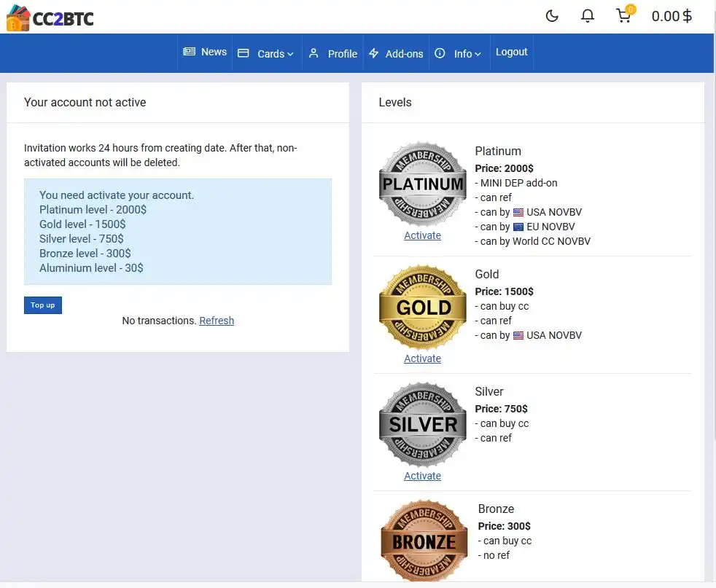
Task: Click the newspaper icon beside News
Action: click(x=190, y=52)
